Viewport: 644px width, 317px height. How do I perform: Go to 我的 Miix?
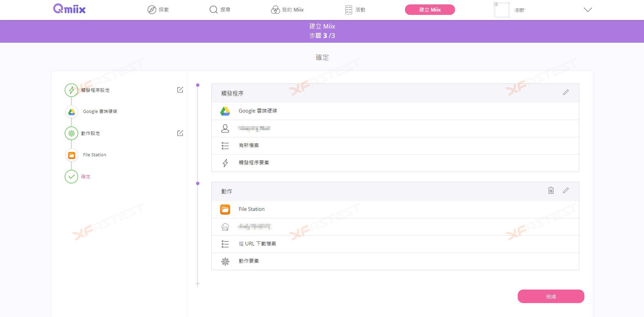coord(287,10)
